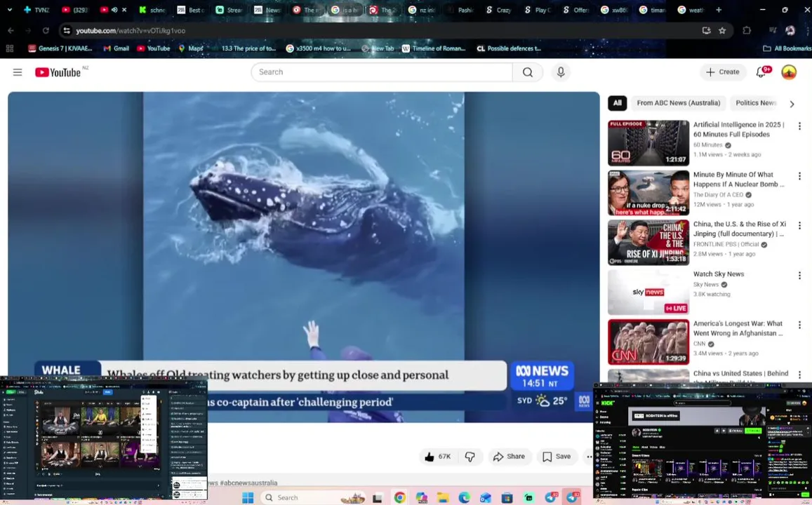The height and width of the screenshot is (505, 812).
Task: Like the video (67K thumbs up)
Action: (x=438, y=457)
